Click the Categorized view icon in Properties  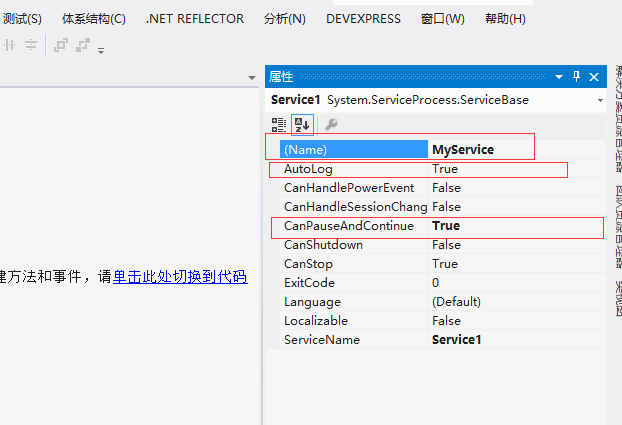tap(279, 125)
